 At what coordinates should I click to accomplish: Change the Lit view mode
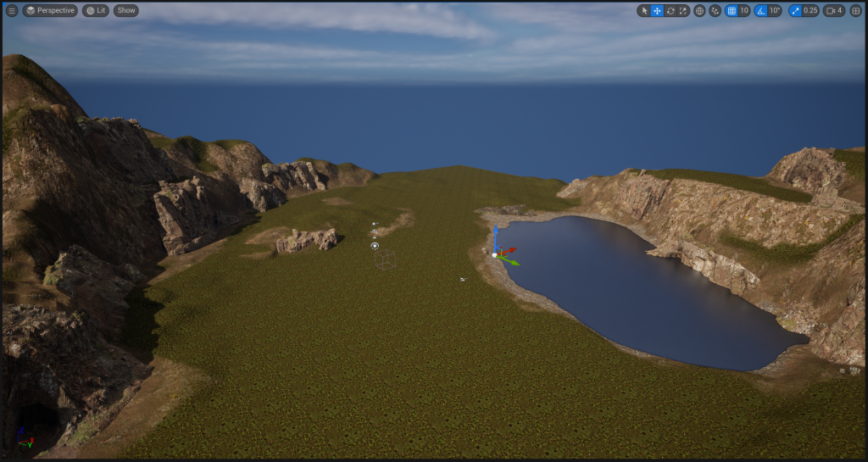coord(95,11)
